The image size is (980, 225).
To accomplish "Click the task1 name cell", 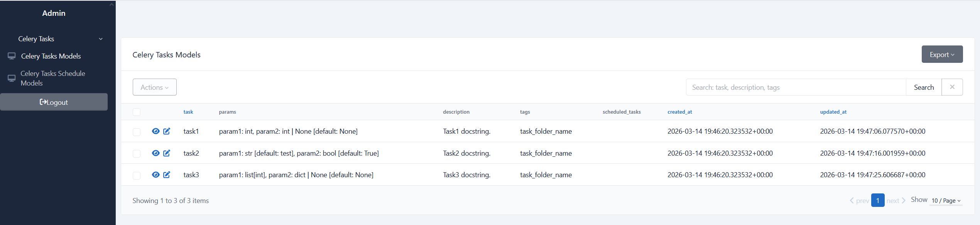I will point(191,131).
